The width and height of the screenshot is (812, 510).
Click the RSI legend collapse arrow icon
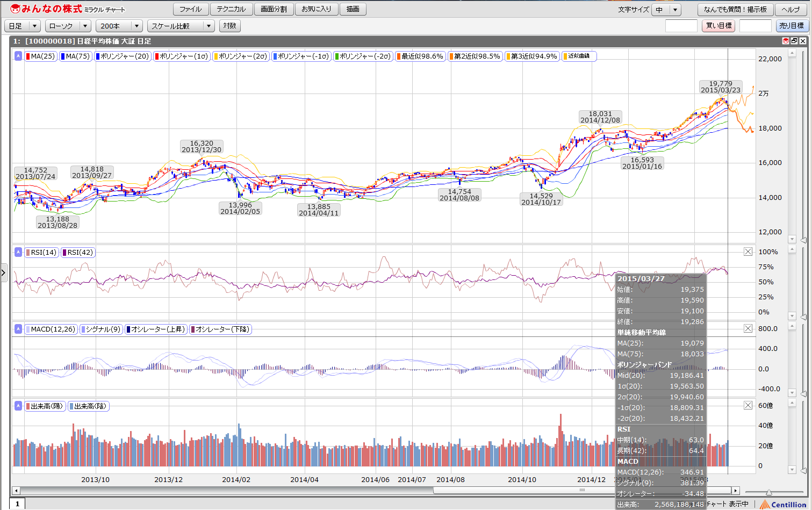tap(18, 252)
